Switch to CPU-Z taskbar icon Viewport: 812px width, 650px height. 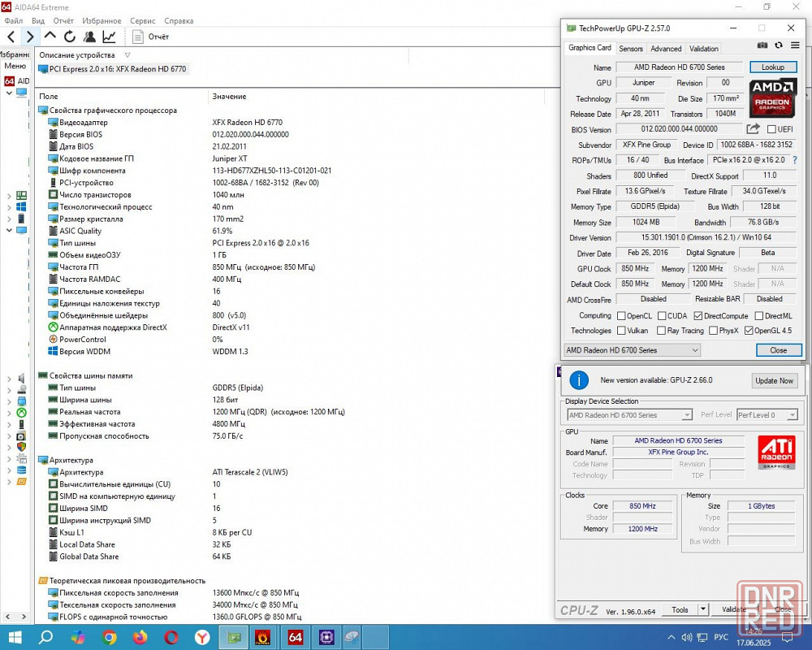(326, 637)
